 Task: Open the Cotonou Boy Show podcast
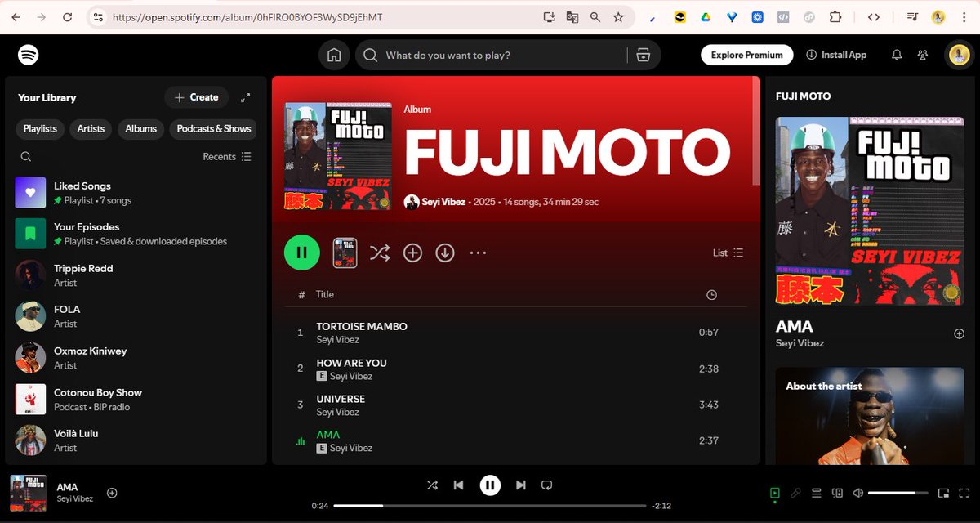click(x=137, y=400)
